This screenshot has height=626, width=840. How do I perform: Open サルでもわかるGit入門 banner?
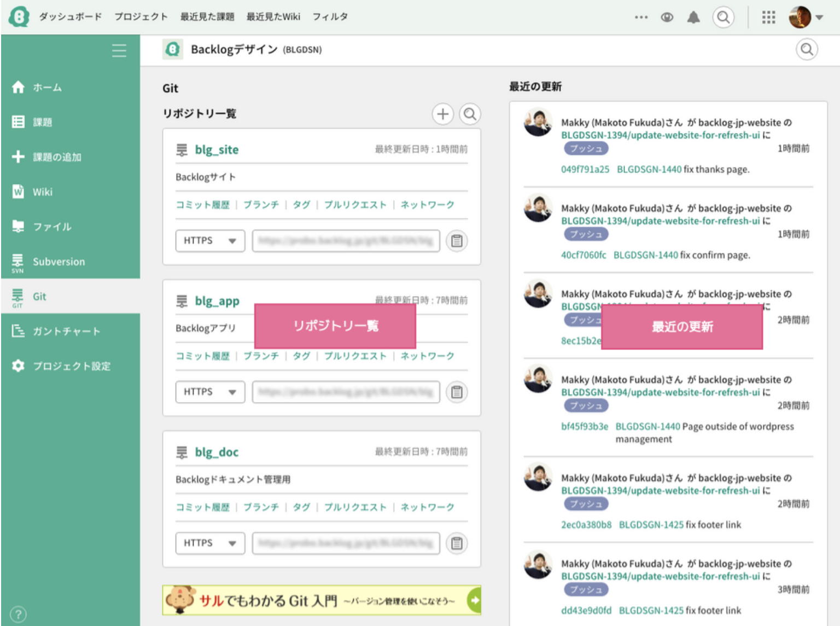click(x=322, y=600)
